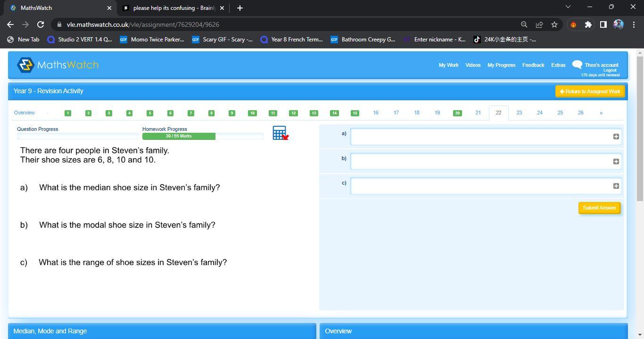The width and height of the screenshot is (644, 339).
Task: Go to question 23 tab
Action: tap(519, 113)
